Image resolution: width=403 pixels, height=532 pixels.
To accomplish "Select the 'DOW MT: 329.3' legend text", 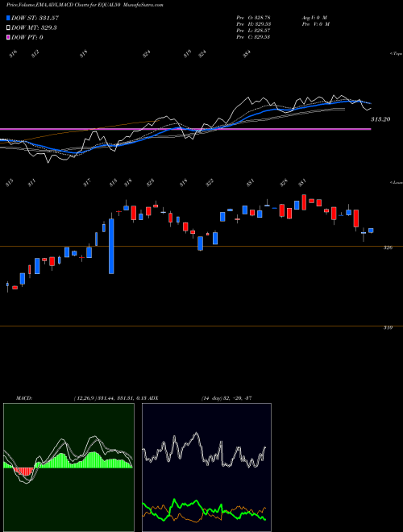I will 34,28.
